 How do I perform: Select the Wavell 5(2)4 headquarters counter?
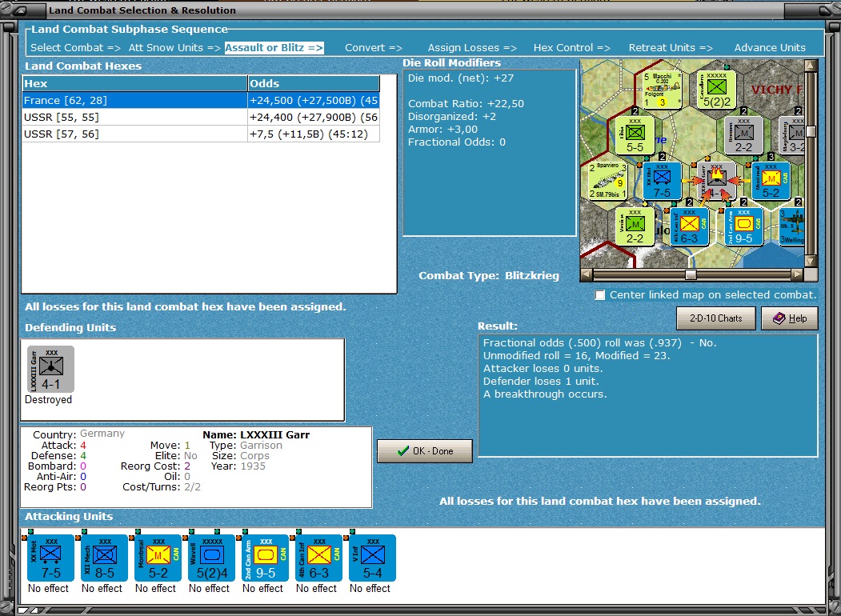pyautogui.click(x=211, y=557)
